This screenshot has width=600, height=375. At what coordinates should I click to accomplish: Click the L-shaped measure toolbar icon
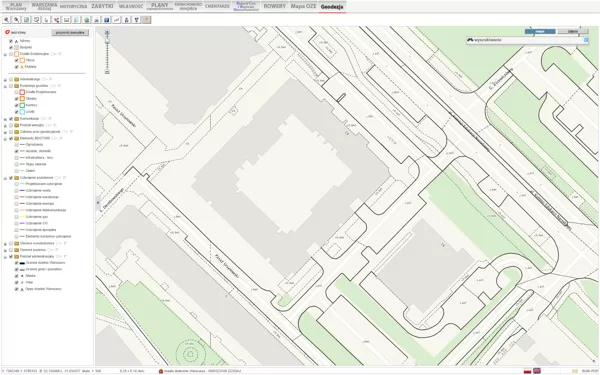(46, 20)
